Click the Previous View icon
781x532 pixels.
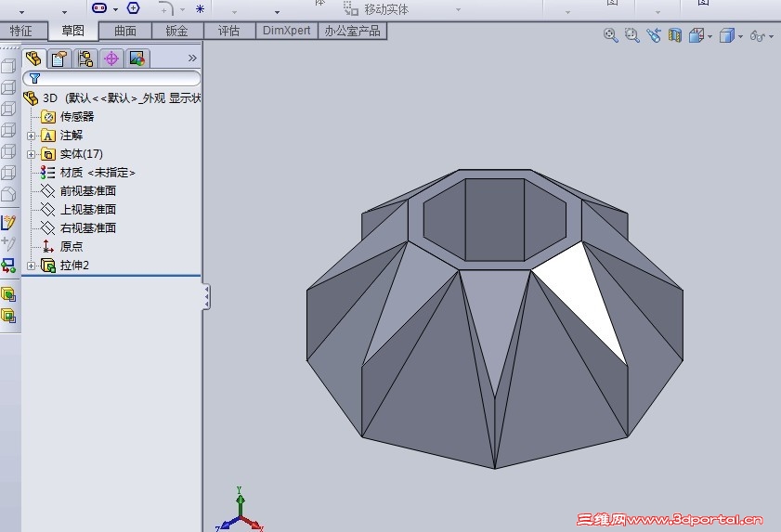click(654, 35)
